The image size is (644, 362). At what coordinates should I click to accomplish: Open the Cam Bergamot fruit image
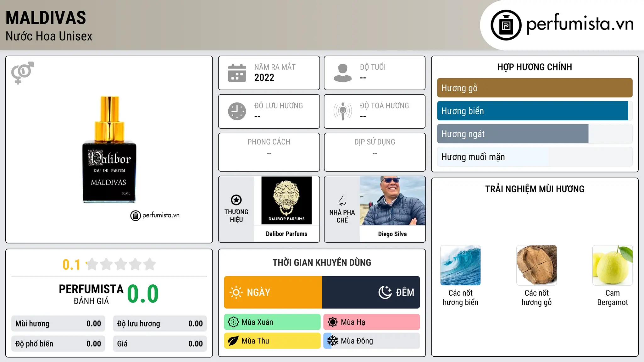coord(613,265)
